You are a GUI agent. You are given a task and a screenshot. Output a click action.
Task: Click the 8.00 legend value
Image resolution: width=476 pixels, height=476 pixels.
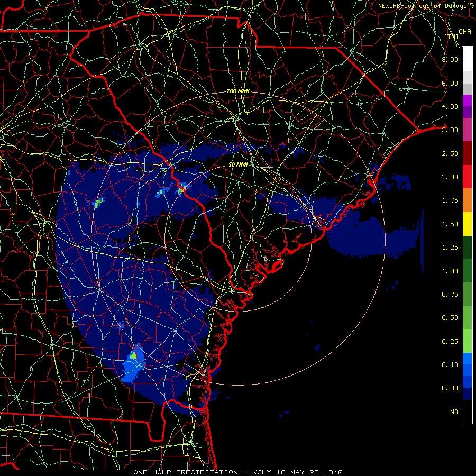click(x=450, y=59)
